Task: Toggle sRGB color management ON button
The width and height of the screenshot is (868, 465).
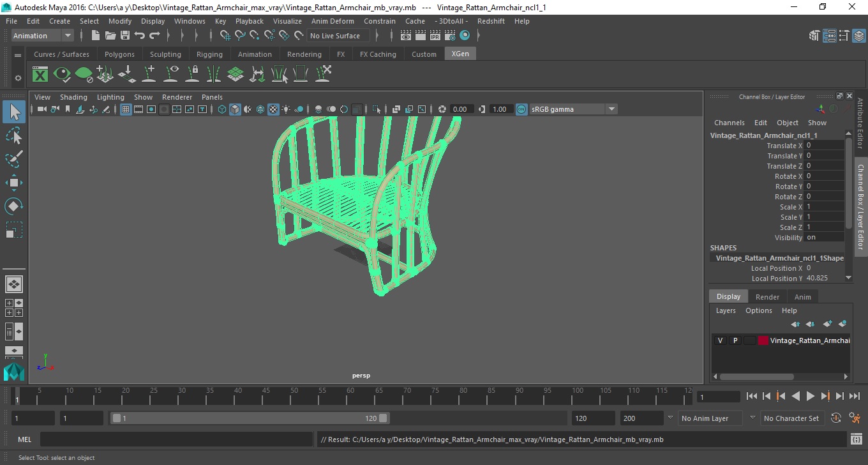Action: [x=521, y=109]
